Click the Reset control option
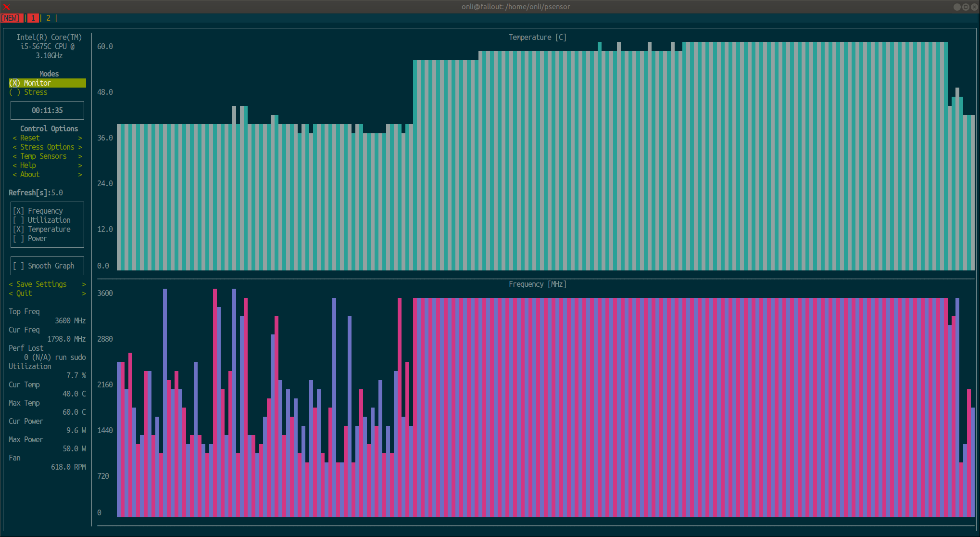The width and height of the screenshot is (980, 537). pos(47,138)
